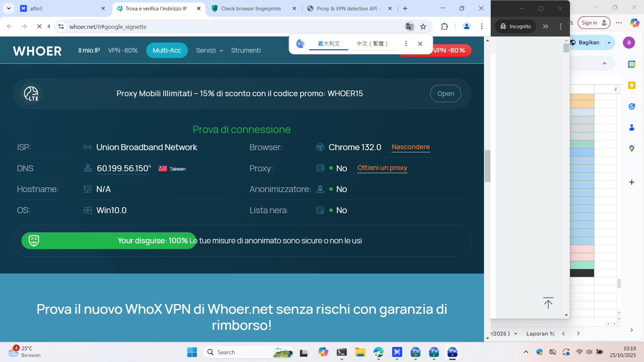Image resolution: width=644 pixels, height=362 pixels.
Task: Click the Ottieni un proxy link
Action: [x=382, y=168]
